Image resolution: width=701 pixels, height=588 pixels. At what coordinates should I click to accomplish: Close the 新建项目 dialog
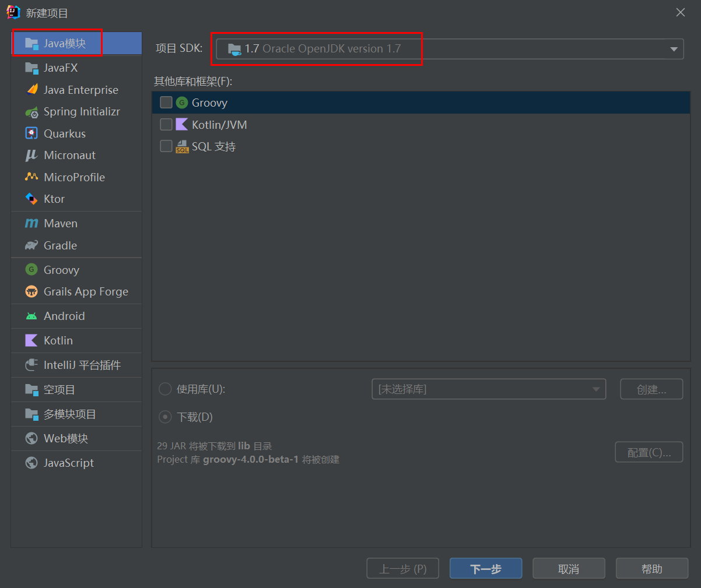pos(680,12)
